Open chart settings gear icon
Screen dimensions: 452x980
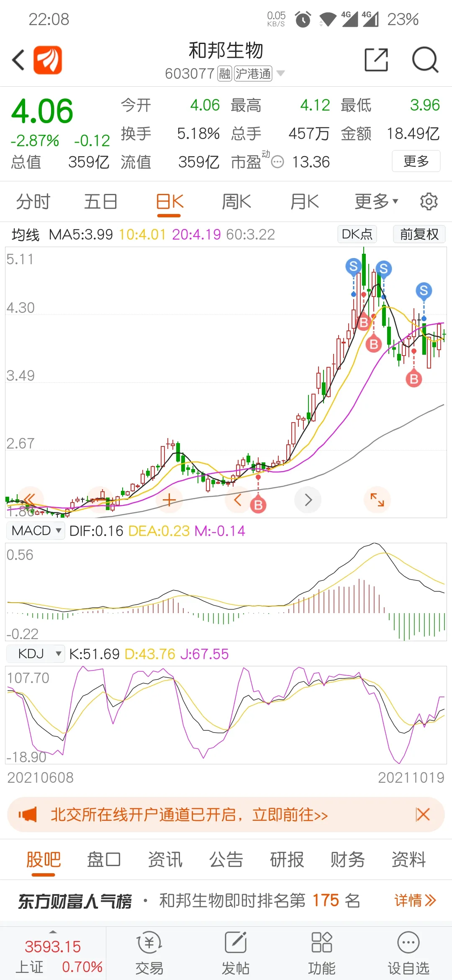pyautogui.click(x=429, y=201)
